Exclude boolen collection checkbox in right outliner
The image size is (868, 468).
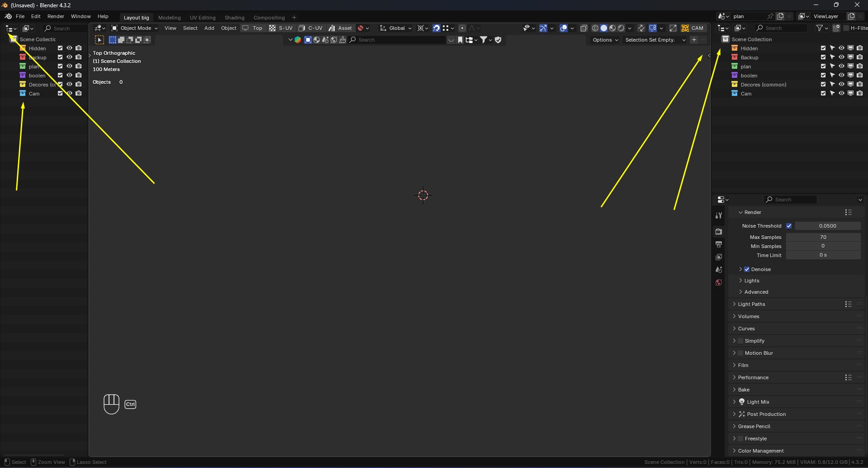(x=823, y=76)
